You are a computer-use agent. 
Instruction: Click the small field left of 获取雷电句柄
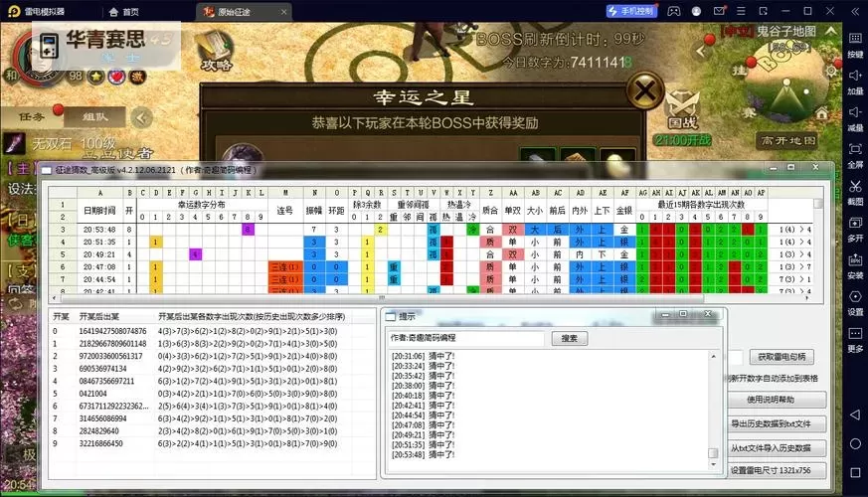click(735, 358)
